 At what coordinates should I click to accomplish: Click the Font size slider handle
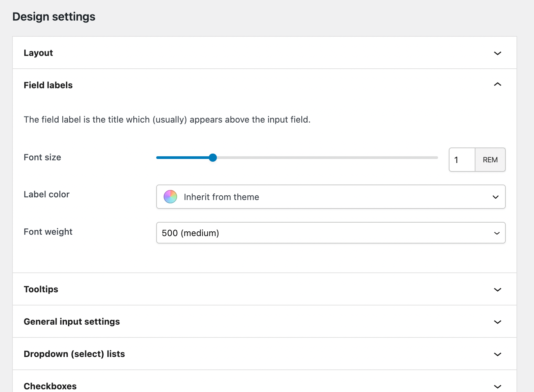click(x=212, y=158)
